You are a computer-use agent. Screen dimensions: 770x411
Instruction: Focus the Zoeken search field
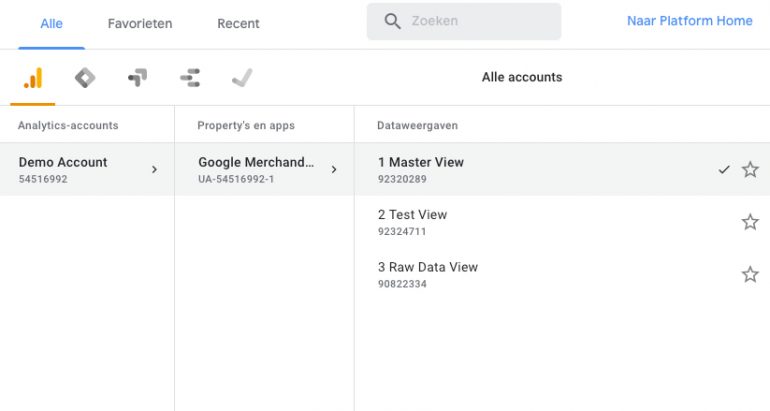pos(464,21)
